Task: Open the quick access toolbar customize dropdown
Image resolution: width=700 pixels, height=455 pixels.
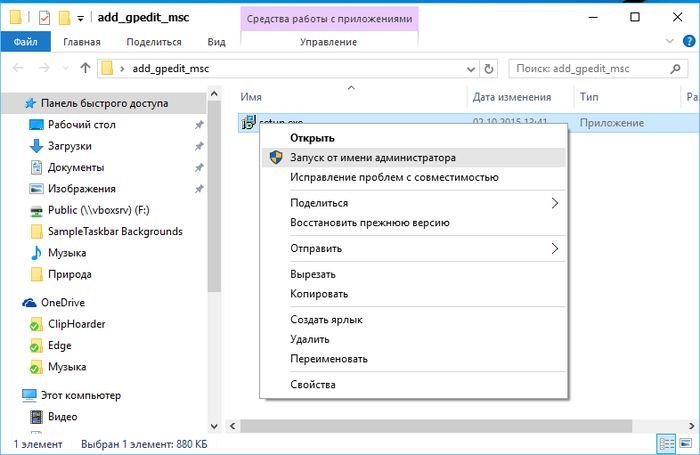Action: [x=80, y=17]
